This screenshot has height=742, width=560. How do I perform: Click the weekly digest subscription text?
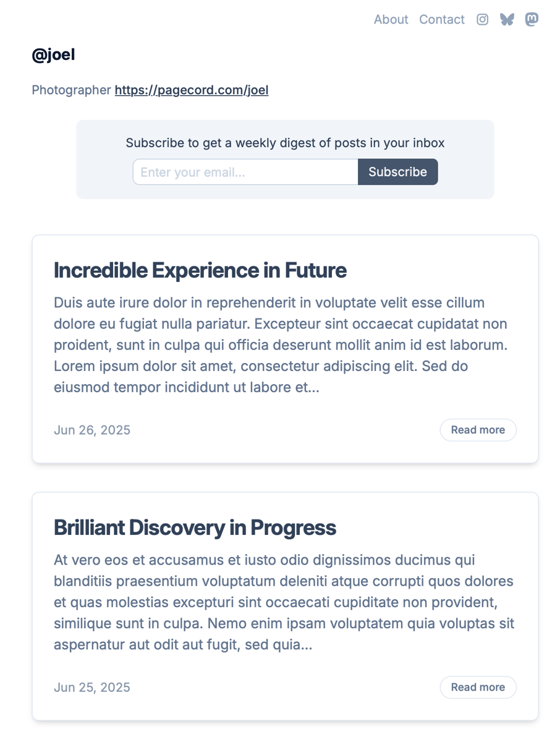coord(285,143)
